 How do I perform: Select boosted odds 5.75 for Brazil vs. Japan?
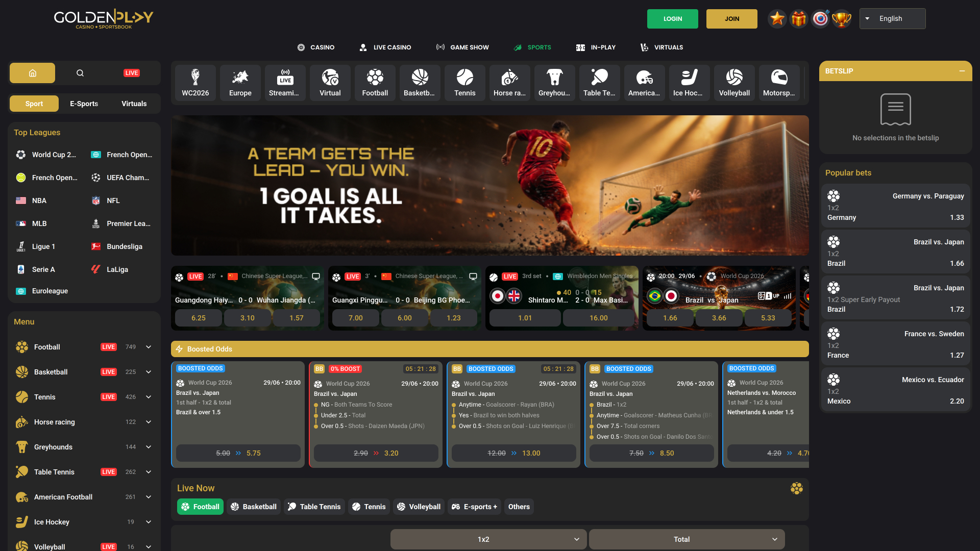pyautogui.click(x=238, y=453)
